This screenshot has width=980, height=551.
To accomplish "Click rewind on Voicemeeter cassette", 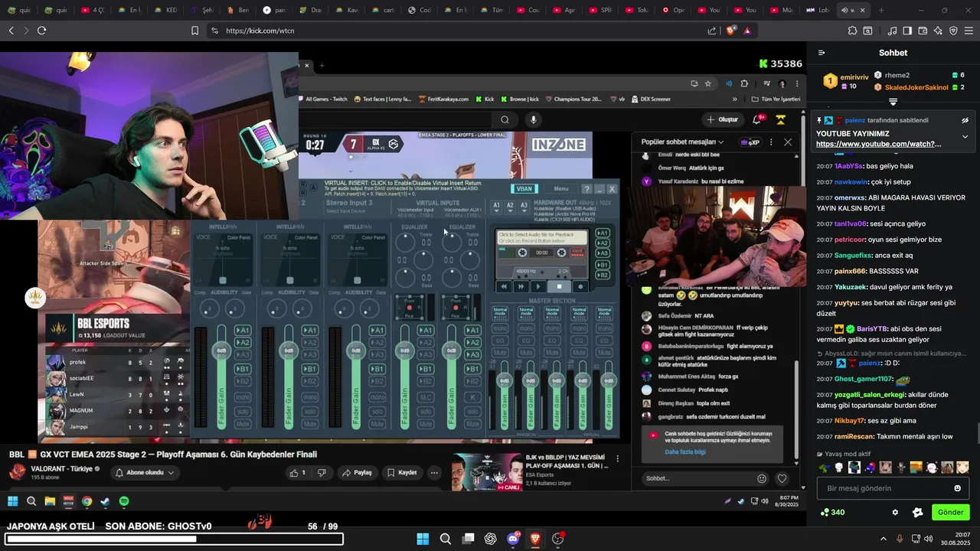I will (504, 286).
